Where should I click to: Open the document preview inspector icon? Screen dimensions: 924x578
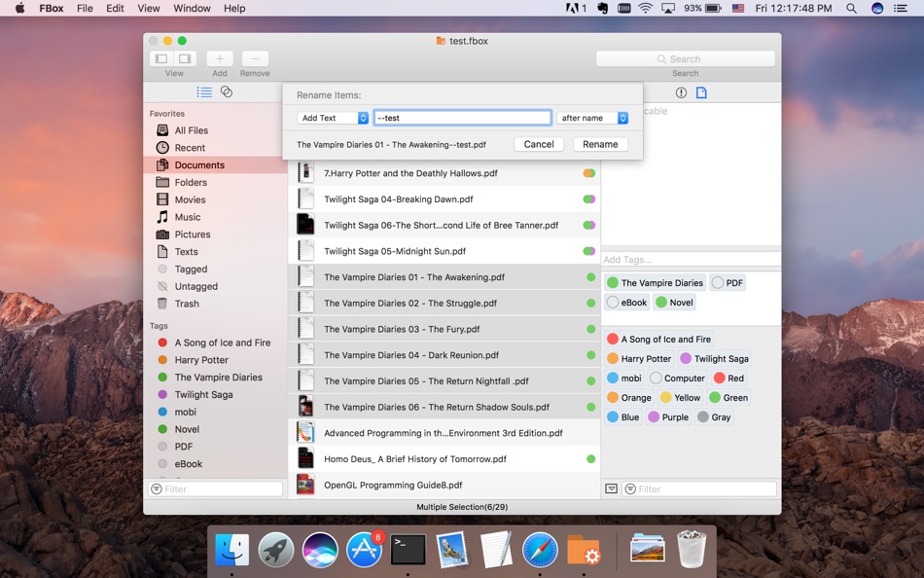point(701,92)
